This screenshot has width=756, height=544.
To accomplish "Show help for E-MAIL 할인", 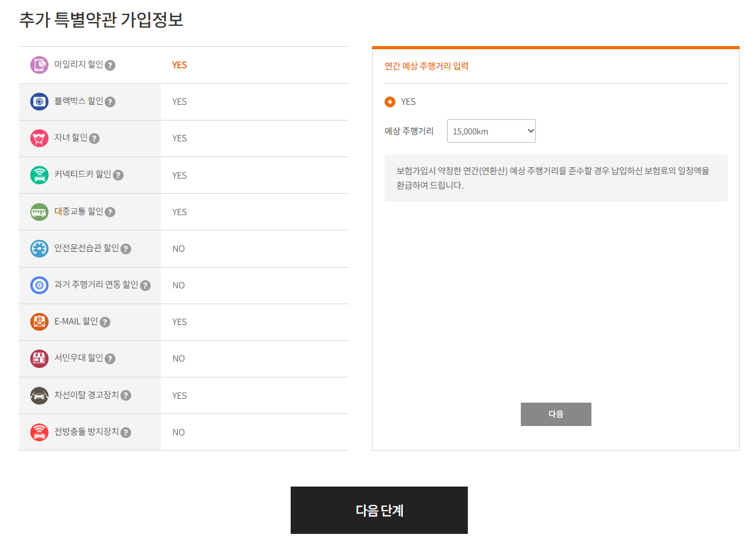I will (105, 322).
